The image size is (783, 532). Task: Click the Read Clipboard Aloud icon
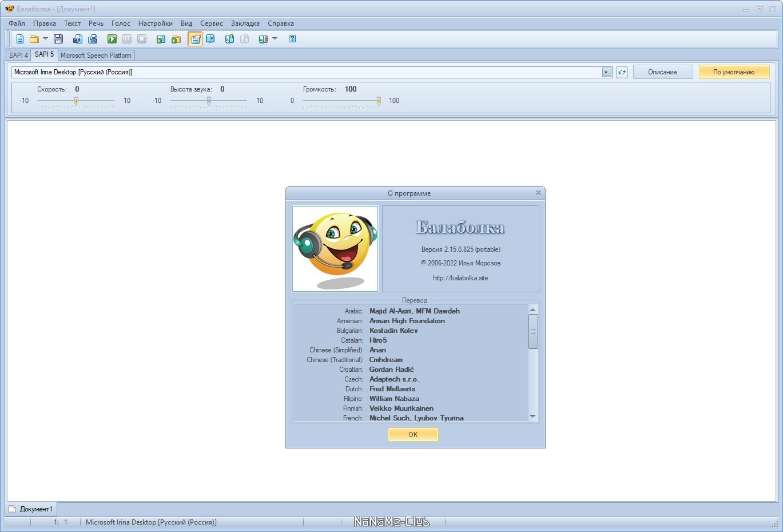pos(161,39)
